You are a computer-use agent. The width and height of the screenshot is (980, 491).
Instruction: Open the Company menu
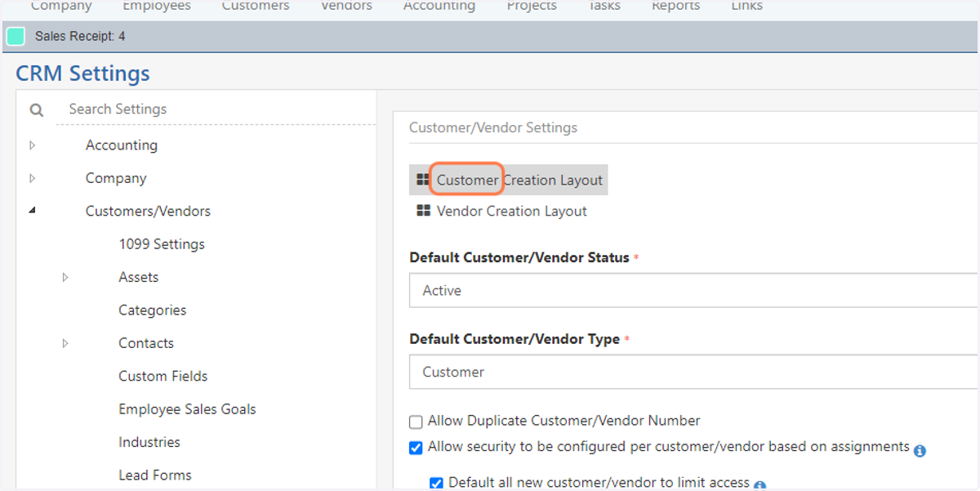[61, 6]
